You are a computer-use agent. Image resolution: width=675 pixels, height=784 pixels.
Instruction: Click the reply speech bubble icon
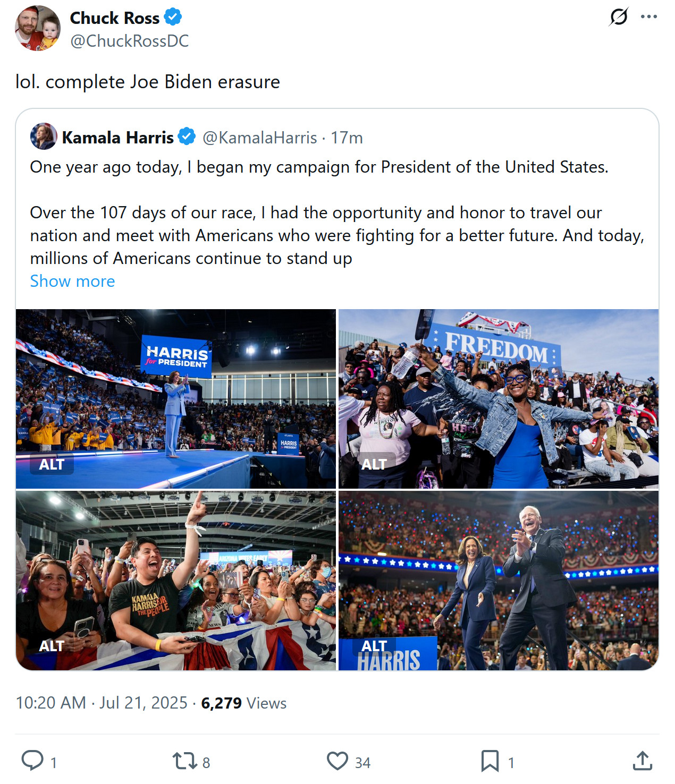(x=32, y=760)
